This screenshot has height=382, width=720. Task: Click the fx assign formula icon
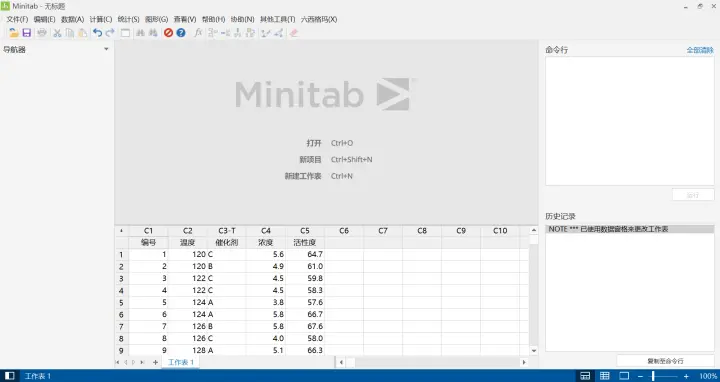click(198, 33)
